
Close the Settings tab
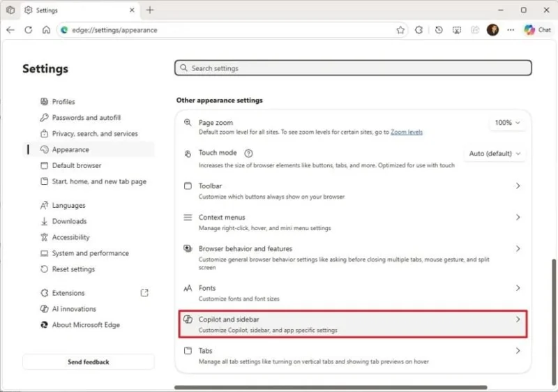pos(132,10)
